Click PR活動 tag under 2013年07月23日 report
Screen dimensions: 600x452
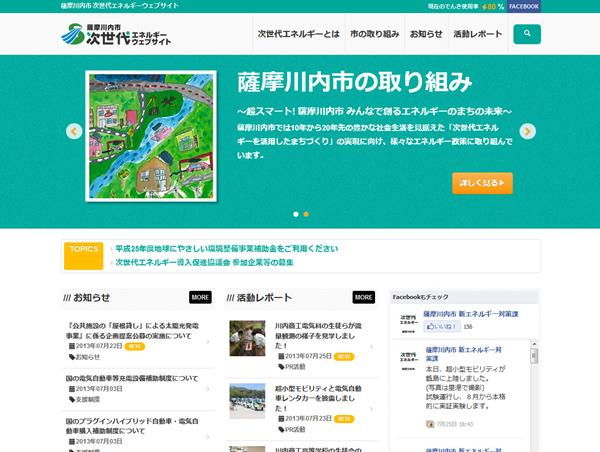tap(292, 429)
